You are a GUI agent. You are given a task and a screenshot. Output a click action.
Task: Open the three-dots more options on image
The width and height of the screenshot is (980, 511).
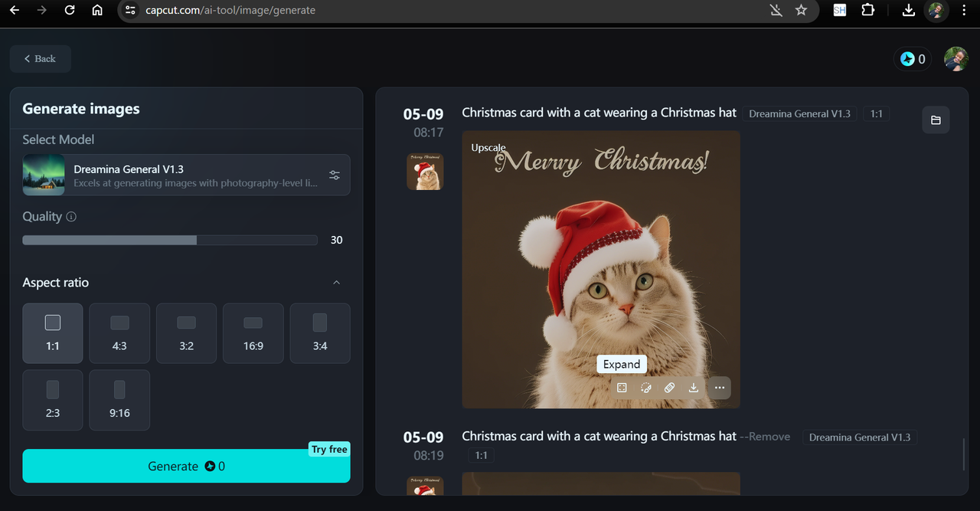tap(719, 388)
